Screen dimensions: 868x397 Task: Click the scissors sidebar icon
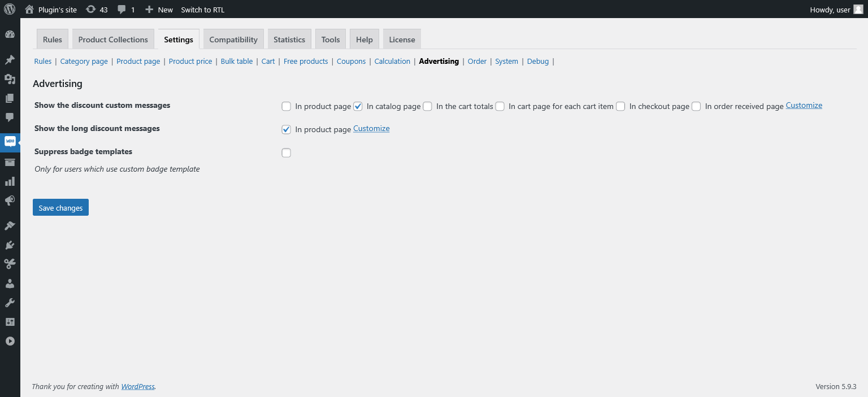(10, 264)
